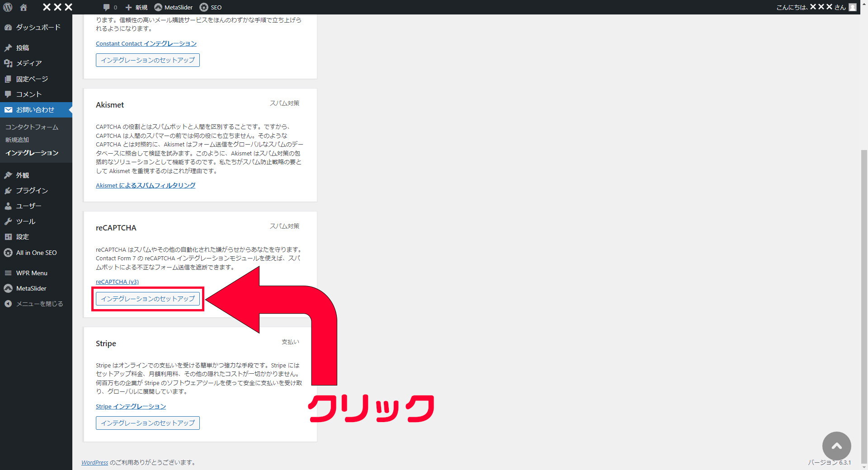Viewport: 868px width, 470px height.
Task: Click the ダッシュボード gauge icon
Action: click(8, 27)
